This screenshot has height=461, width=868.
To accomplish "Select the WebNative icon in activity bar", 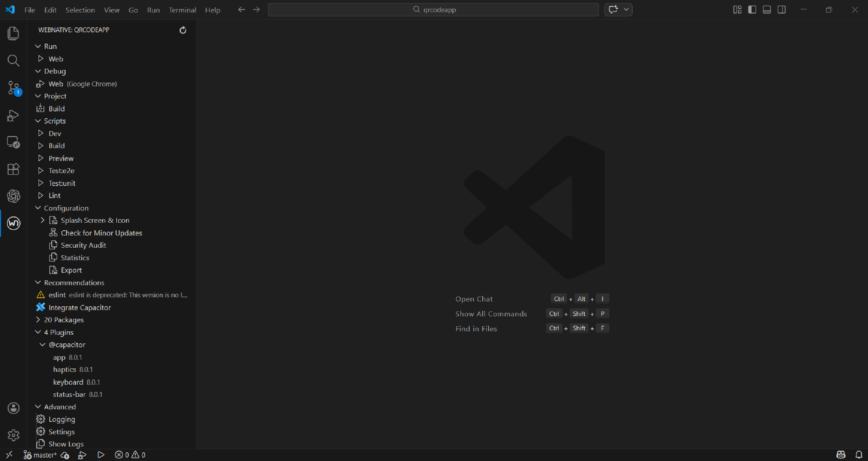I will point(14,223).
